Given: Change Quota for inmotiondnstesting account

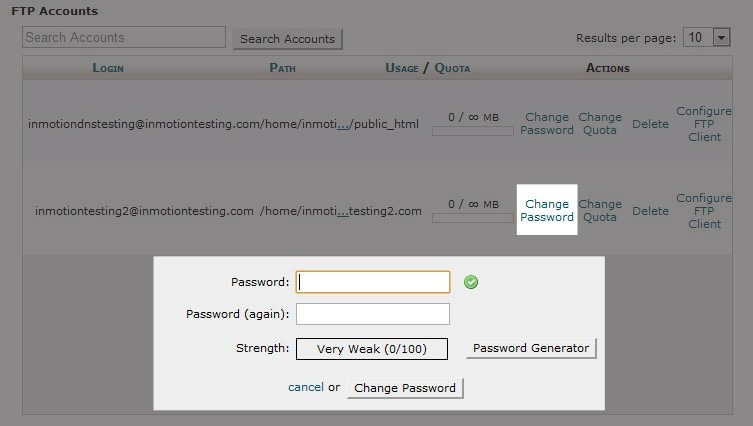Looking at the screenshot, I should [x=600, y=124].
